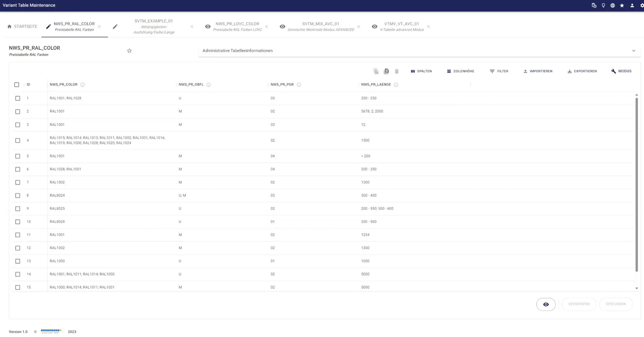The width and height of the screenshot is (644, 337).
Task: Click the lightbulb hint icon in top bar
Action: (603, 5)
